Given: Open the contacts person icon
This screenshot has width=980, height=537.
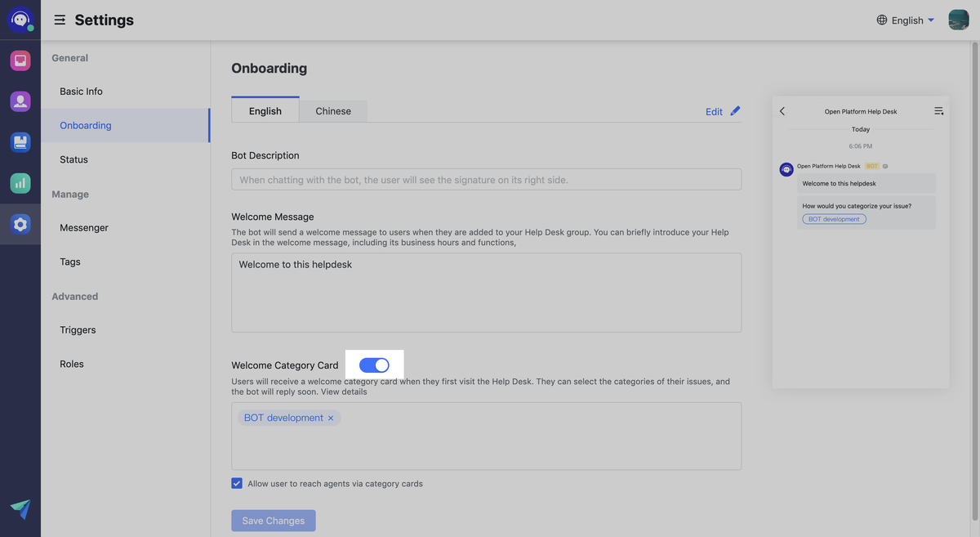Looking at the screenshot, I should point(20,101).
